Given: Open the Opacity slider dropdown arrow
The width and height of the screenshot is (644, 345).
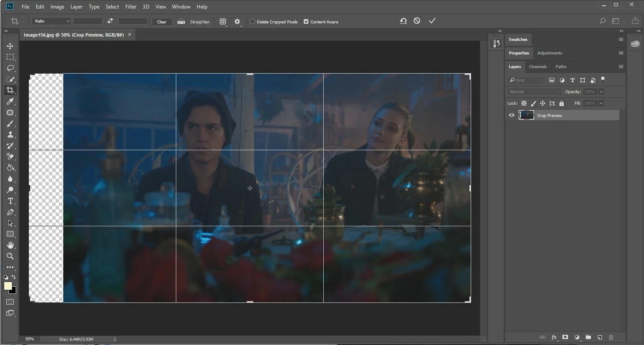Looking at the screenshot, I should click(602, 92).
